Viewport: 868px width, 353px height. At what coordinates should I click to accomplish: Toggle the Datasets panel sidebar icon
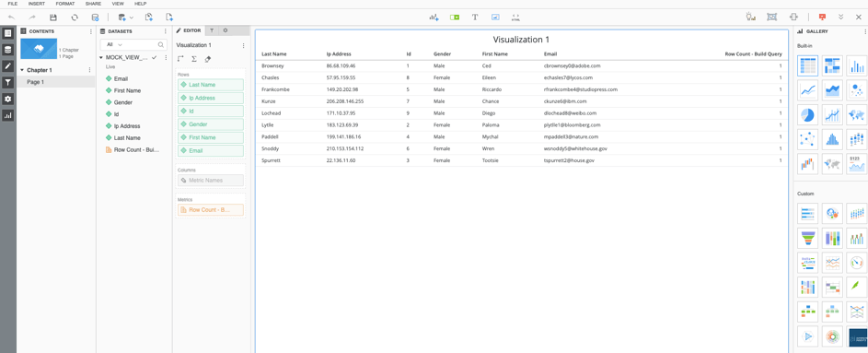(x=7, y=50)
